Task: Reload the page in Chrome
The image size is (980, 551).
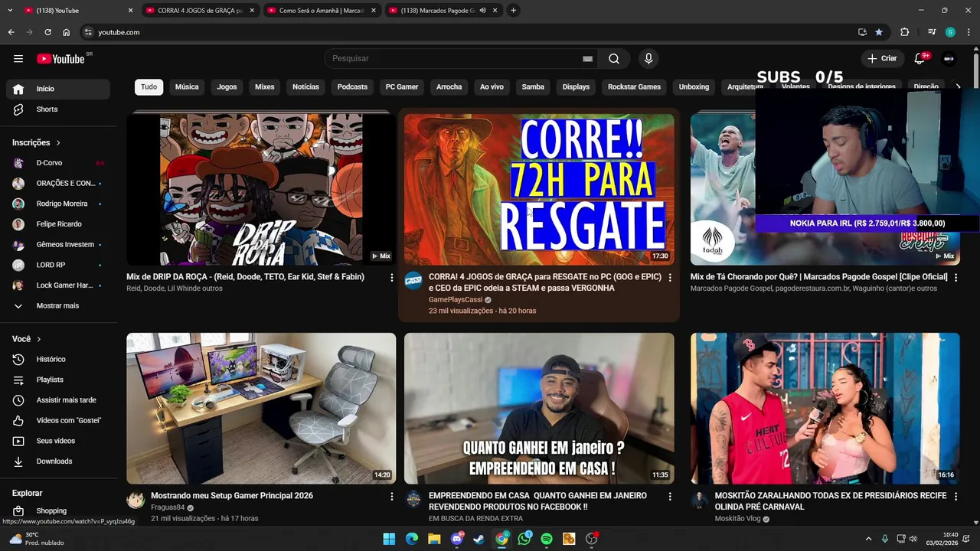Action: pos(47,32)
